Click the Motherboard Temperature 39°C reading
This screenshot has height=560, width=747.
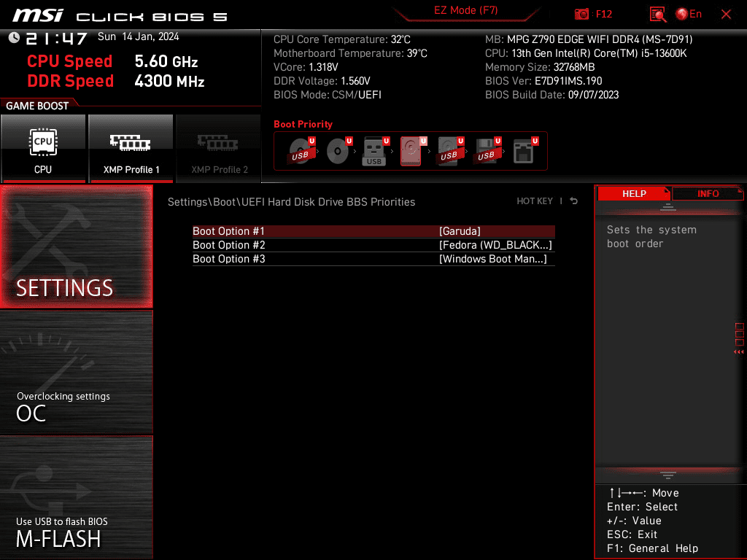click(x=350, y=53)
